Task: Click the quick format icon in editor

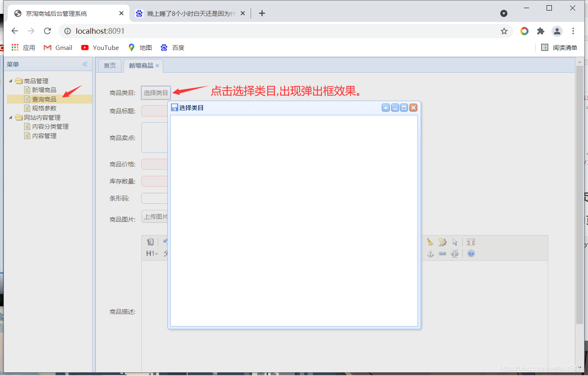Action: click(442, 242)
